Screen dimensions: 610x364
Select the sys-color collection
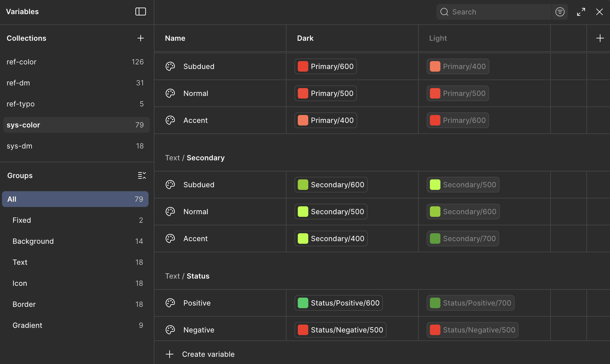click(x=77, y=125)
